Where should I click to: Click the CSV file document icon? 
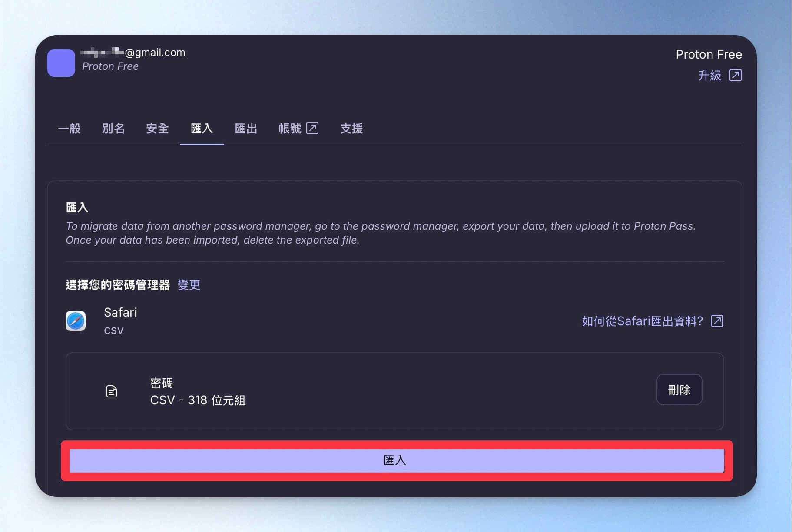tap(112, 391)
